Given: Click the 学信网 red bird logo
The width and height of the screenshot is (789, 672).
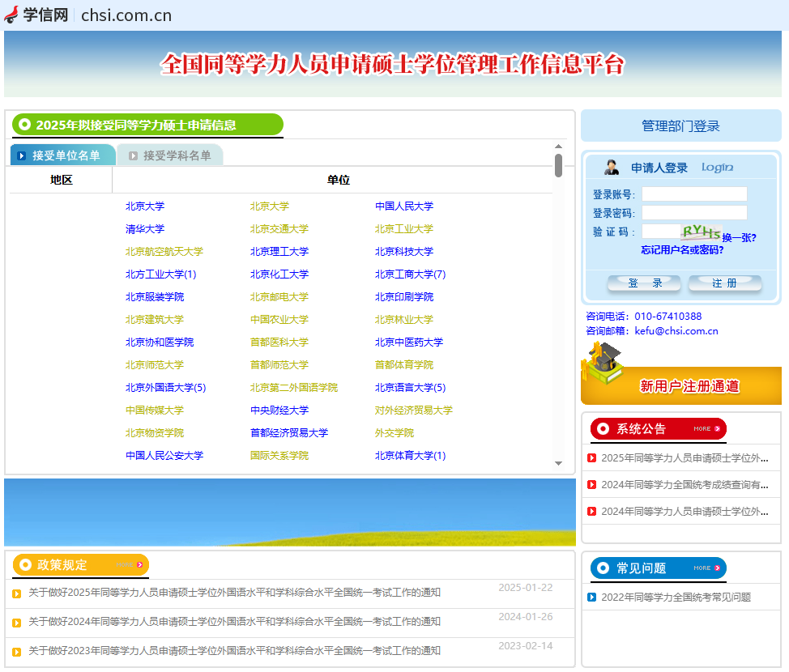Looking at the screenshot, I should 11,15.
